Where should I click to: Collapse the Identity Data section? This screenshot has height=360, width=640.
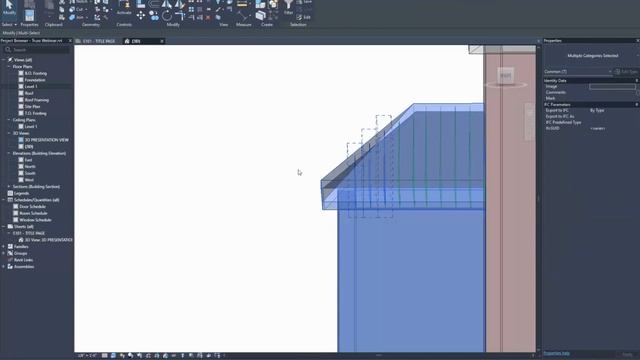coord(636,80)
